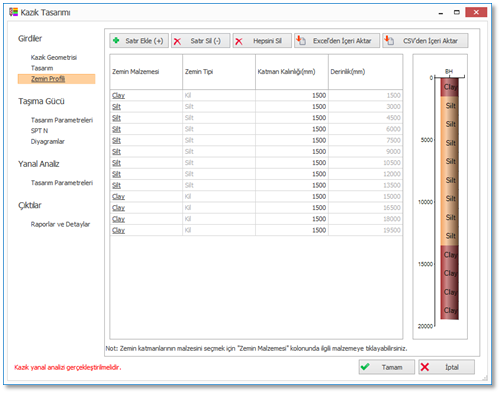
Task: Click the Silt material link at depth 12000
Action: [116, 174]
